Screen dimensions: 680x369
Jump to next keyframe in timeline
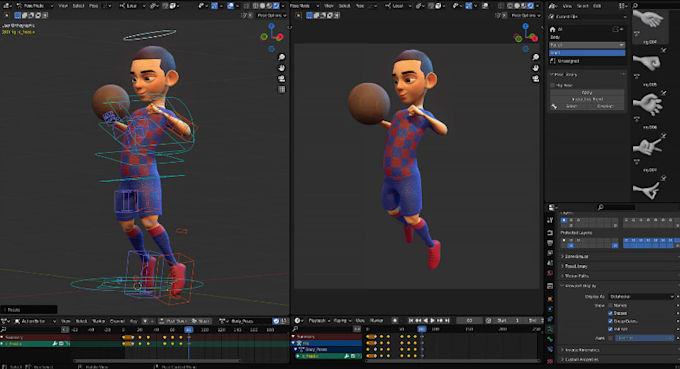pyautogui.click(x=440, y=320)
